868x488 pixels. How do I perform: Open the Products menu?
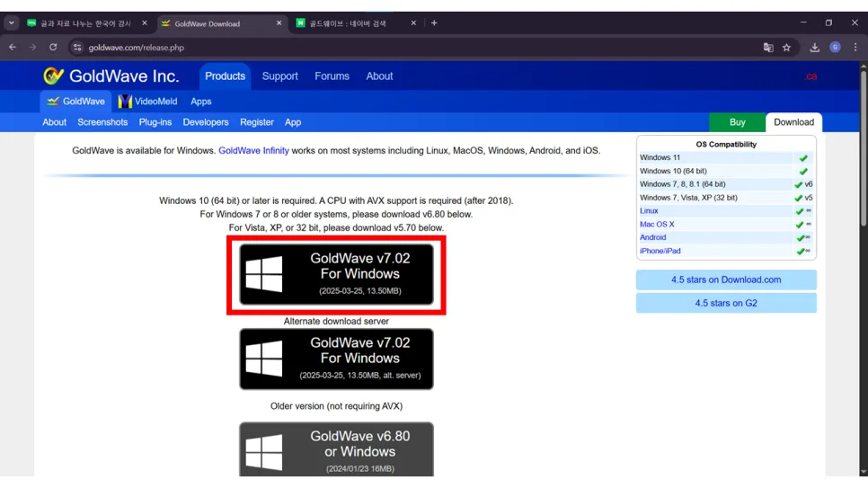point(225,76)
